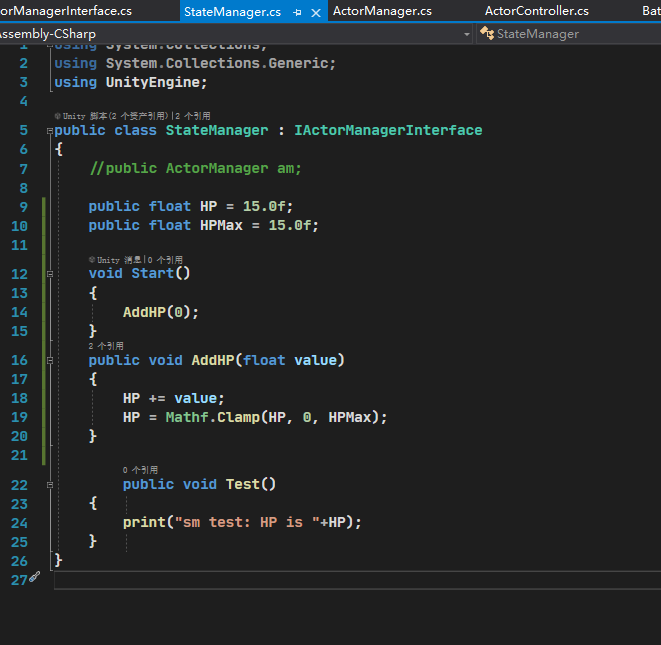
Task: Click the Unity message icon above Start method
Action: (x=92, y=259)
